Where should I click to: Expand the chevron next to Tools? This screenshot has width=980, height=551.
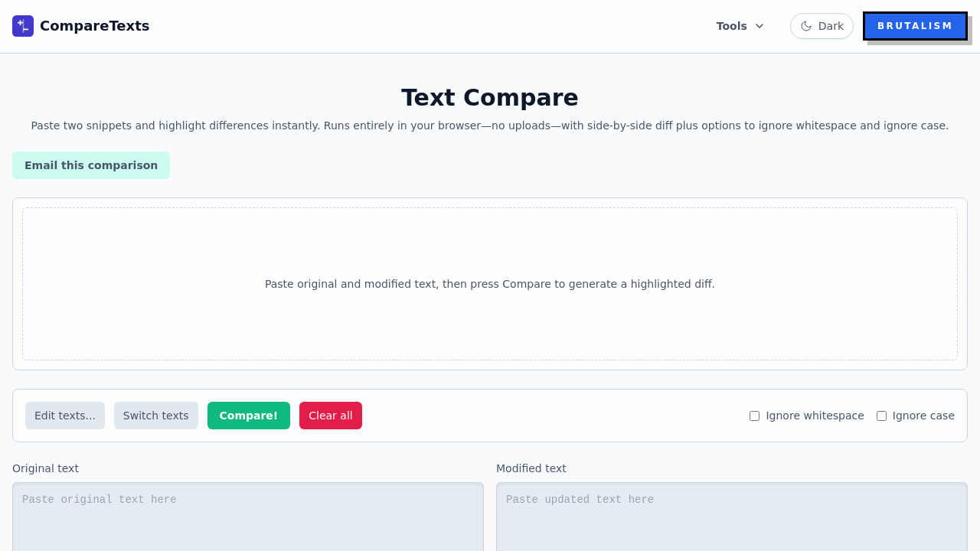(x=759, y=26)
